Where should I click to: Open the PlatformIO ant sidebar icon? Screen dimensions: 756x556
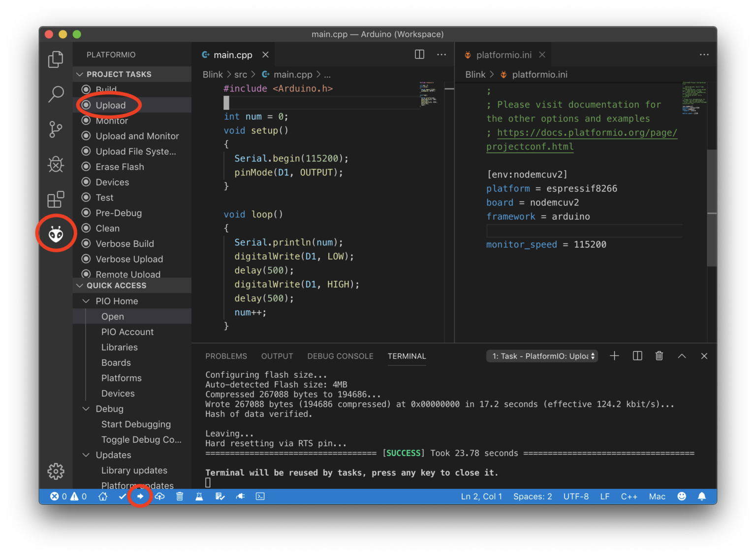tap(56, 233)
